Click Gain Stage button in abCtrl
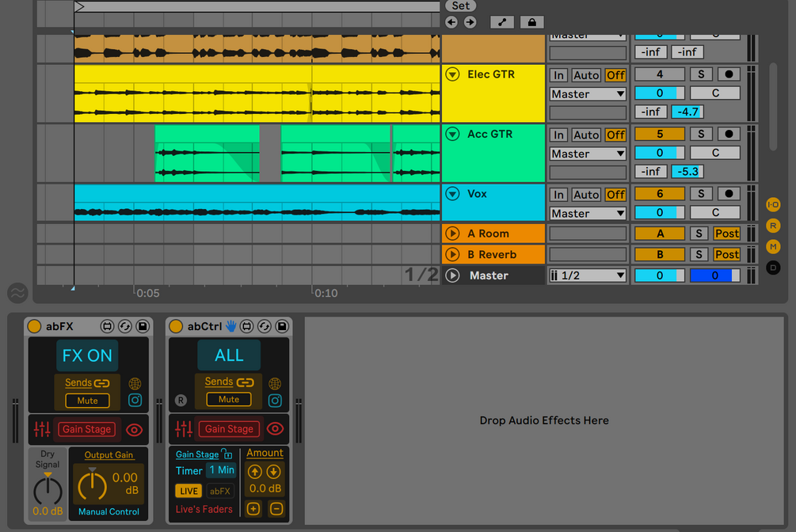Image resolution: width=796 pixels, height=532 pixels. 229,429
